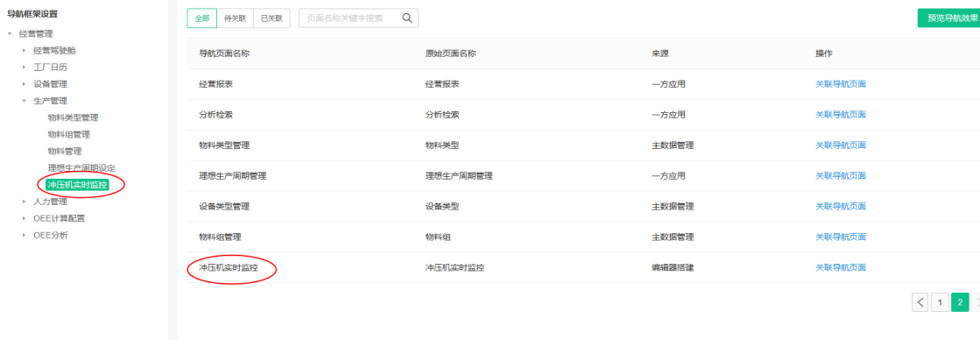Select 设备管理 label in tree
The image size is (980, 340).
pyautogui.click(x=50, y=84)
